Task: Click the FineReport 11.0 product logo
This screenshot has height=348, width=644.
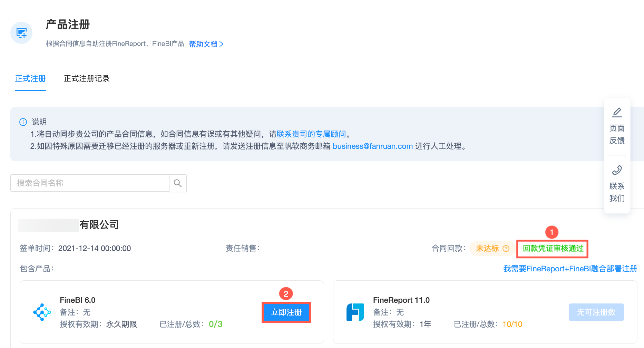Action: (x=355, y=312)
